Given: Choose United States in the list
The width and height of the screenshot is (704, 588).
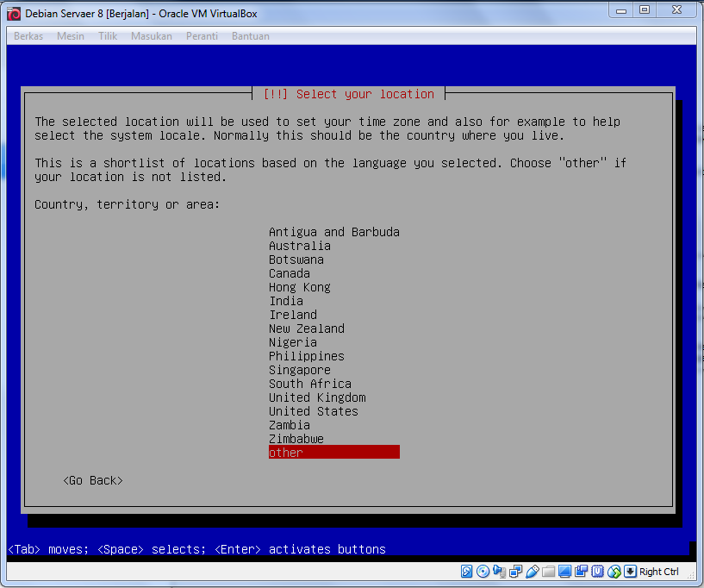Looking at the screenshot, I should tap(334, 411).
